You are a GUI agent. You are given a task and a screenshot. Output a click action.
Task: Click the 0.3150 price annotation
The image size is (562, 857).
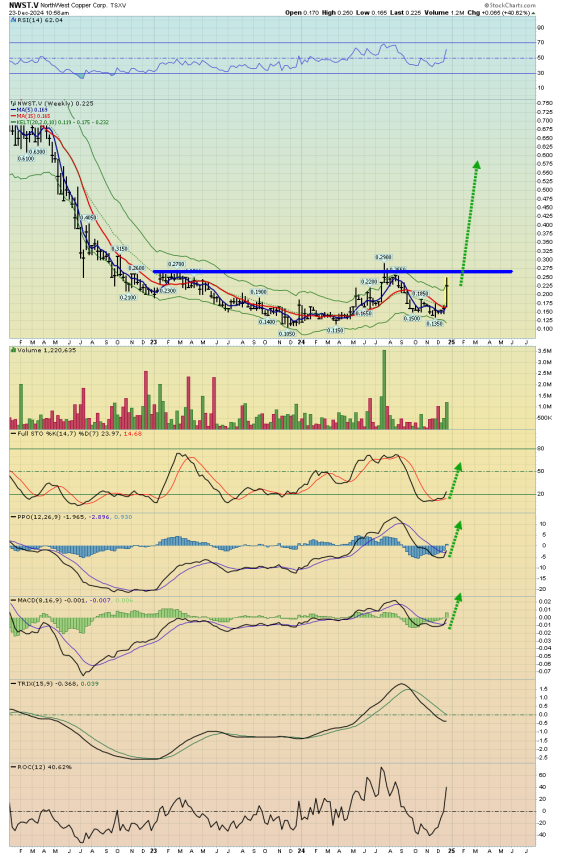(x=120, y=249)
